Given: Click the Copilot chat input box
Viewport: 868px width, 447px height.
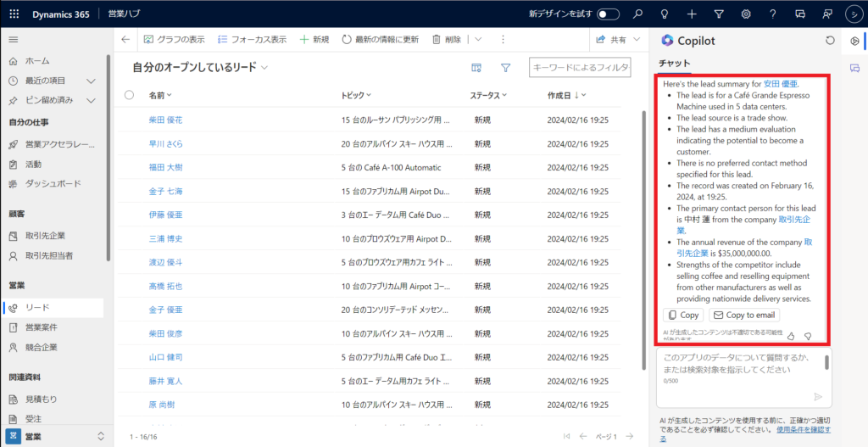Looking at the screenshot, I should click(743, 377).
